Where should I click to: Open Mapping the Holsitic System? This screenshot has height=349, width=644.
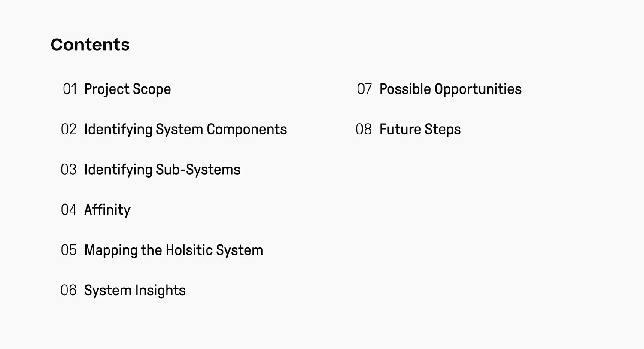(173, 250)
